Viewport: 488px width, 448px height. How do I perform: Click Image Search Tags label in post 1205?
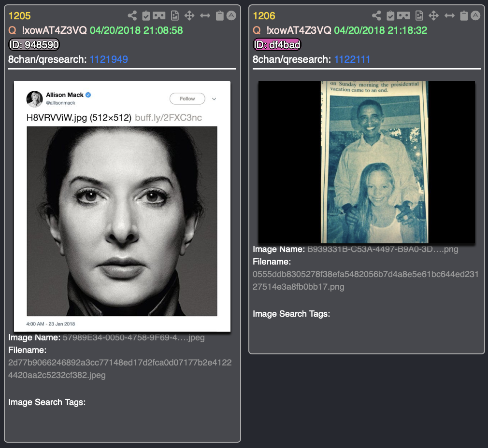point(47,402)
